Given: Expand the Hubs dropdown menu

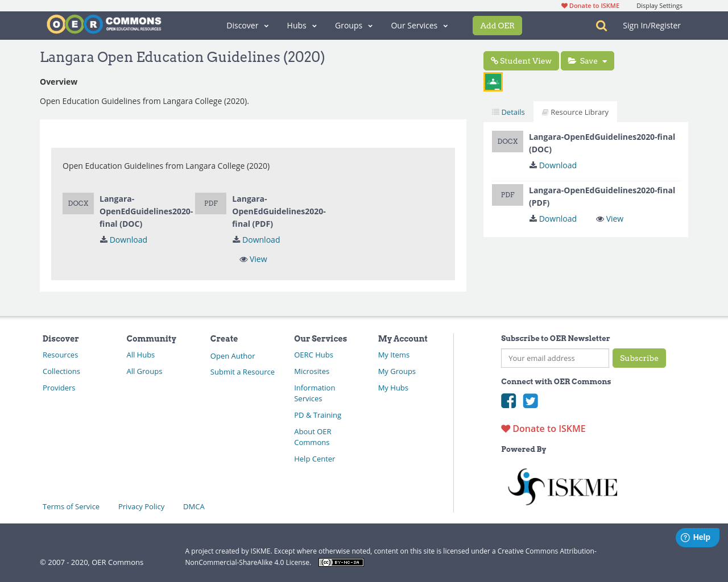Looking at the screenshot, I should (x=301, y=26).
